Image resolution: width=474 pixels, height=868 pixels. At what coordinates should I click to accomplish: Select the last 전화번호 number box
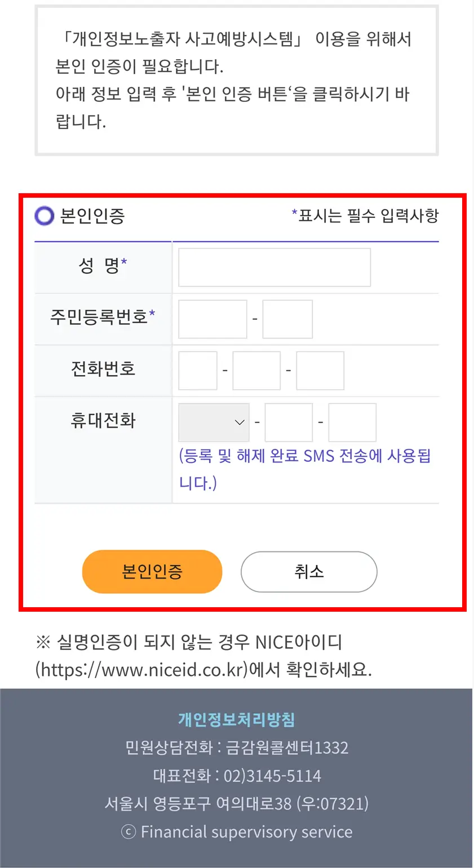tap(320, 370)
